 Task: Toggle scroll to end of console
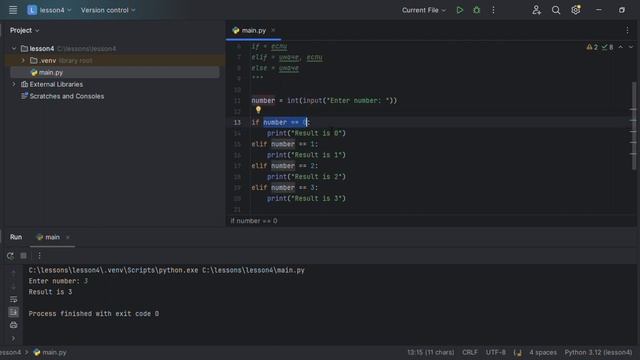tap(13, 312)
